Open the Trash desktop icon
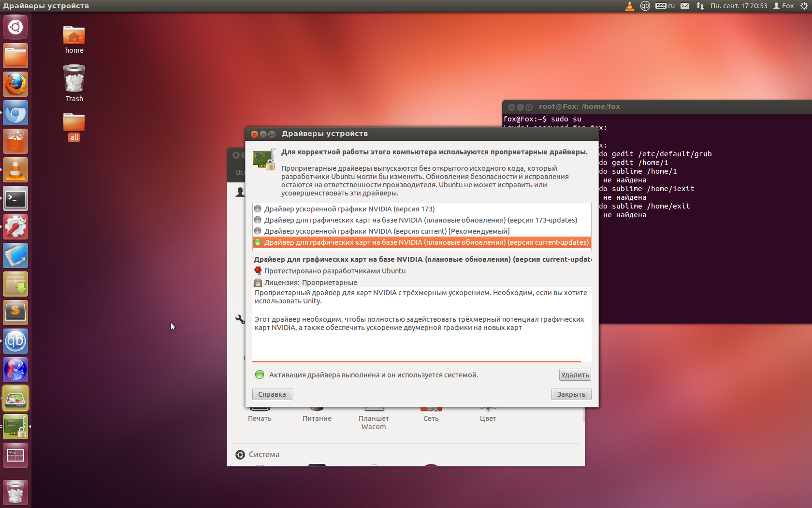Viewport: 812px width, 508px height. pyautogui.click(x=74, y=83)
